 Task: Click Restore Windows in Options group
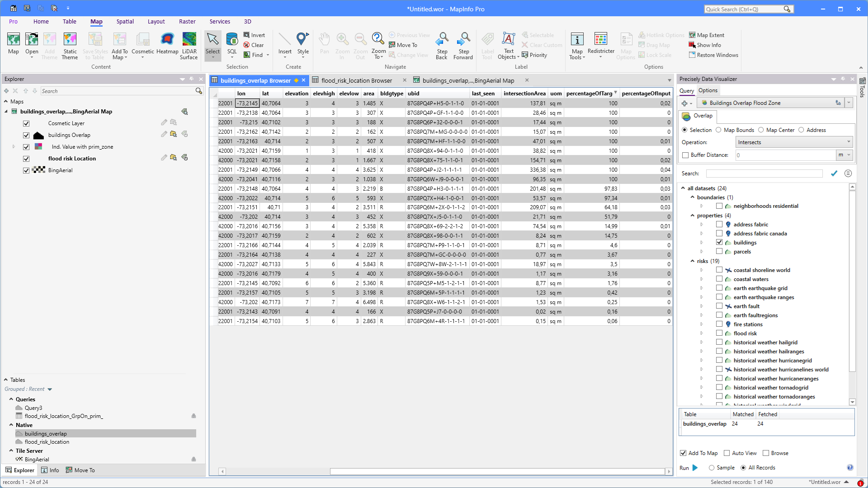pos(717,55)
